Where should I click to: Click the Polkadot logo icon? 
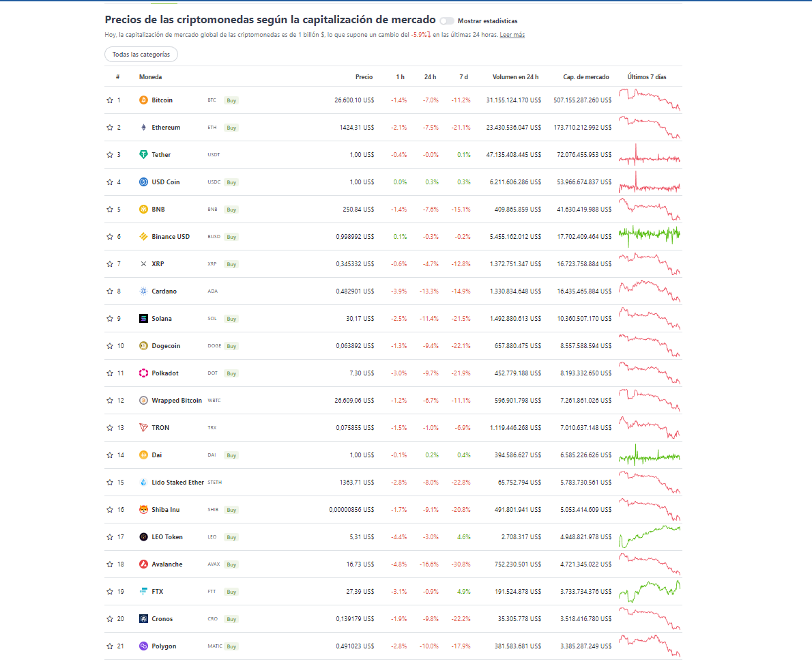click(x=143, y=373)
